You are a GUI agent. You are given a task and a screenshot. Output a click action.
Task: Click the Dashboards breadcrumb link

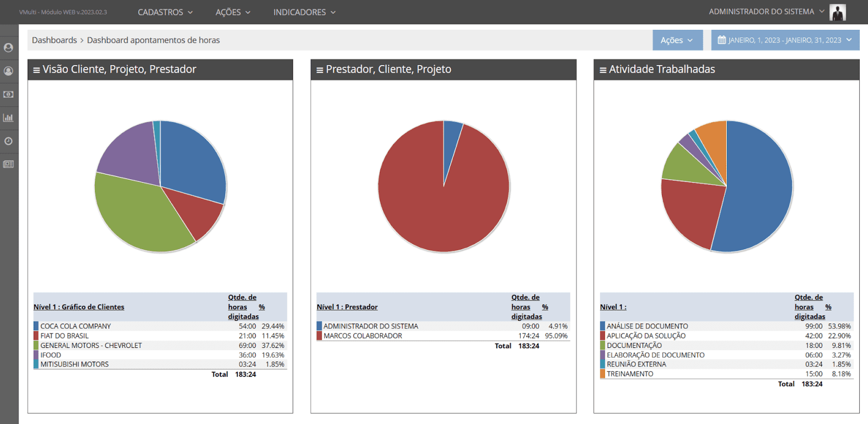click(x=54, y=40)
